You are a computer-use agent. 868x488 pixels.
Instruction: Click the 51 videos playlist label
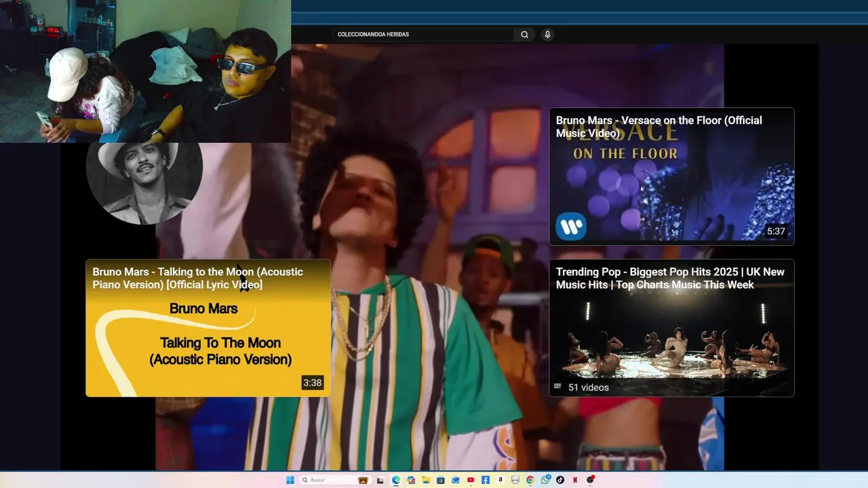point(589,388)
